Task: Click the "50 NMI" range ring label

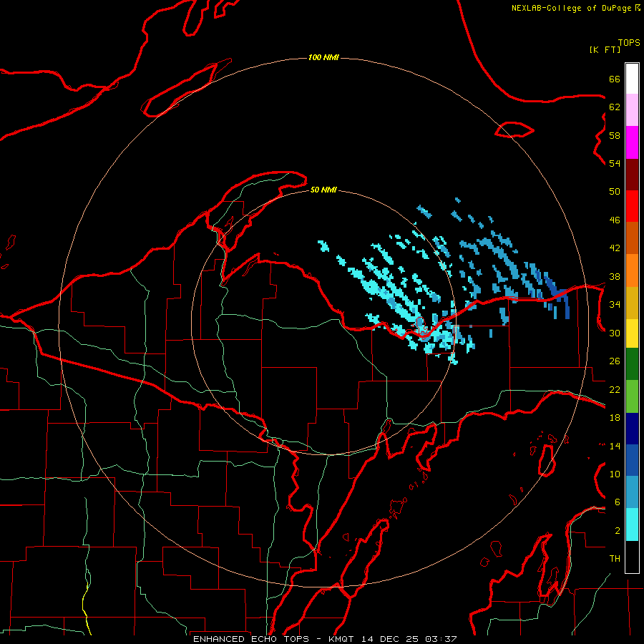Action: tap(323, 190)
